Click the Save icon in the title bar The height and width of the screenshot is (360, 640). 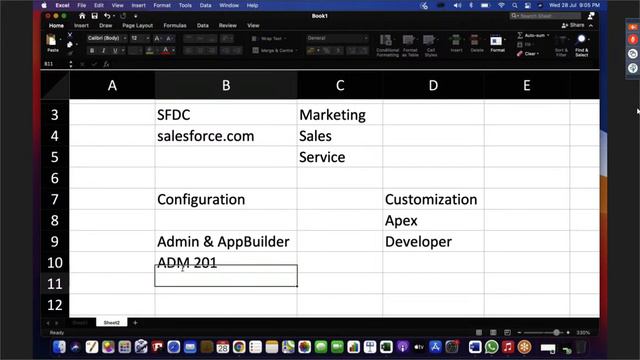pyautogui.click(x=95, y=16)
